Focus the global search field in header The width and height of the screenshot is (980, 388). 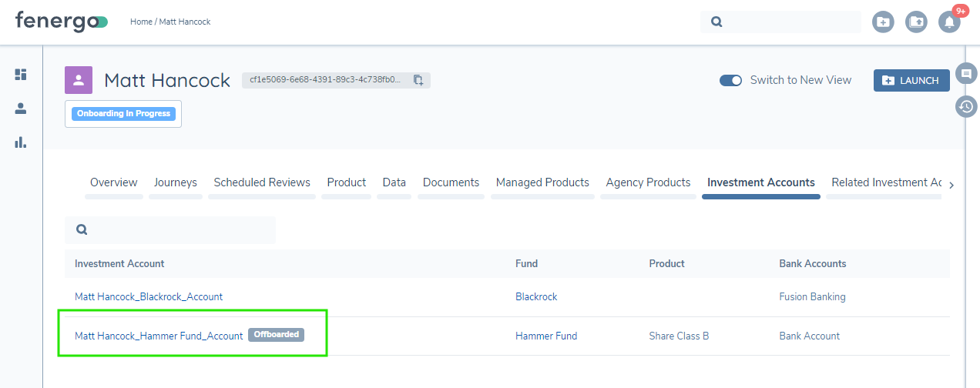click(790, 22)
